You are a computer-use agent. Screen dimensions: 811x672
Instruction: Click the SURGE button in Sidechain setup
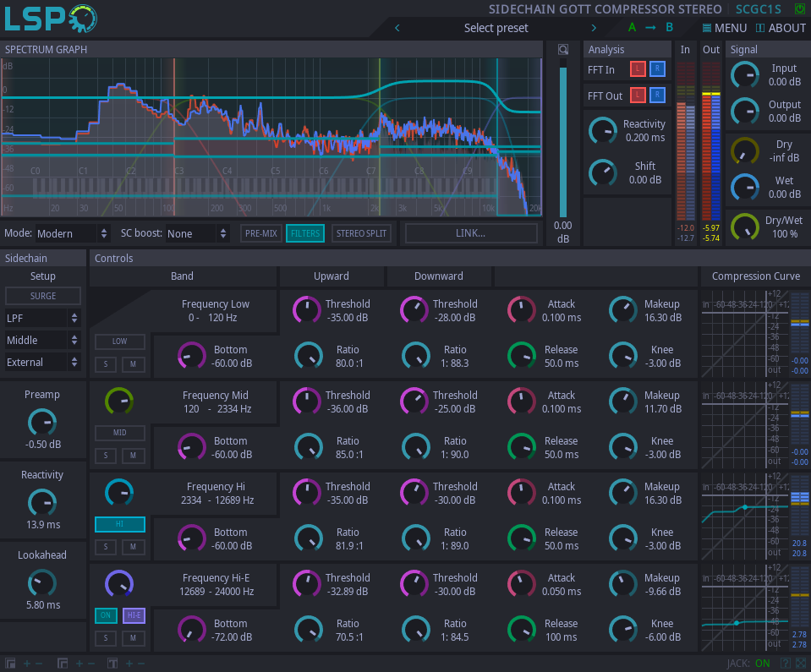pos(43,296)
